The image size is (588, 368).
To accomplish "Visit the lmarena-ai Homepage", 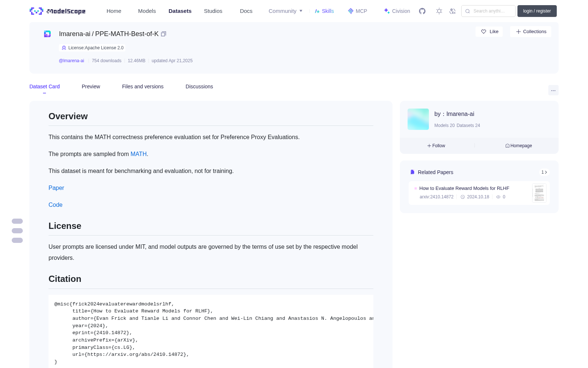I will 519,146.
